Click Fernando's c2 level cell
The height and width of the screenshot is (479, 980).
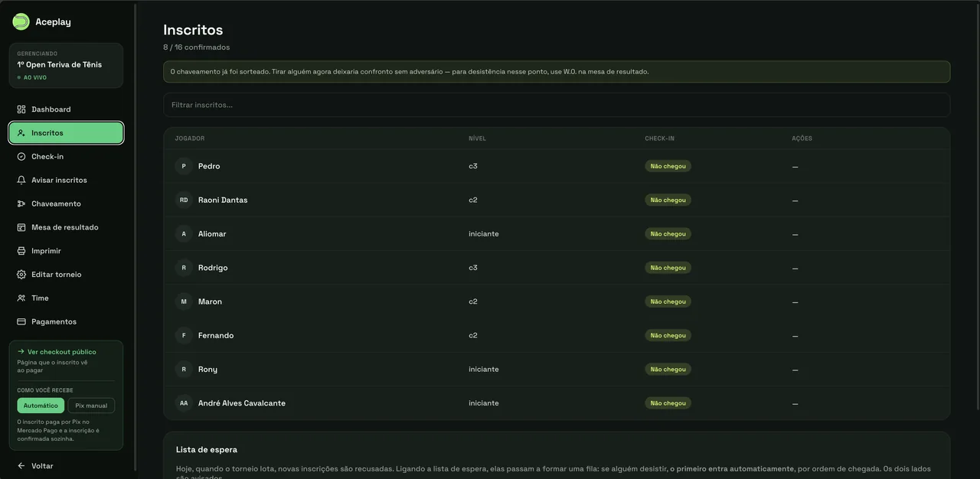tap(473, 335)
